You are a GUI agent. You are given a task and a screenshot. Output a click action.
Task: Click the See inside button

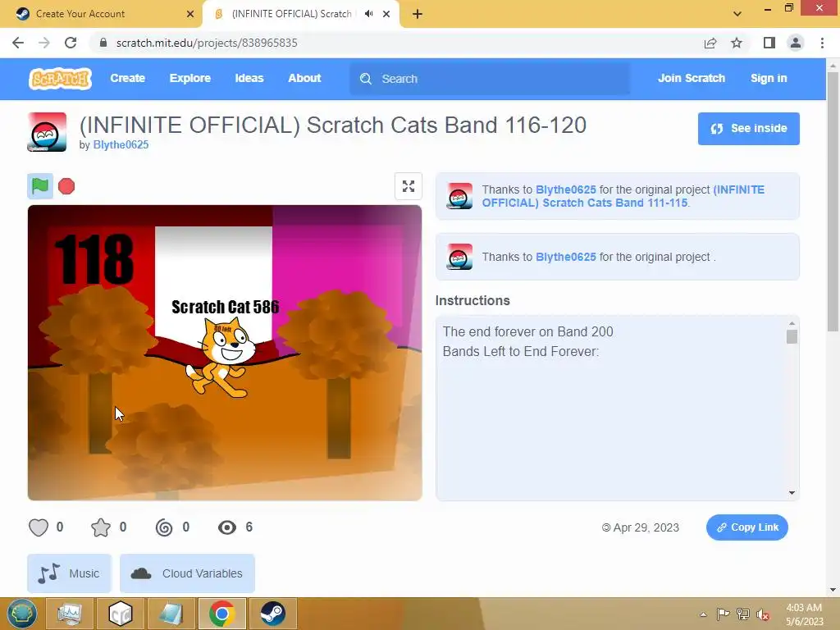748,129
